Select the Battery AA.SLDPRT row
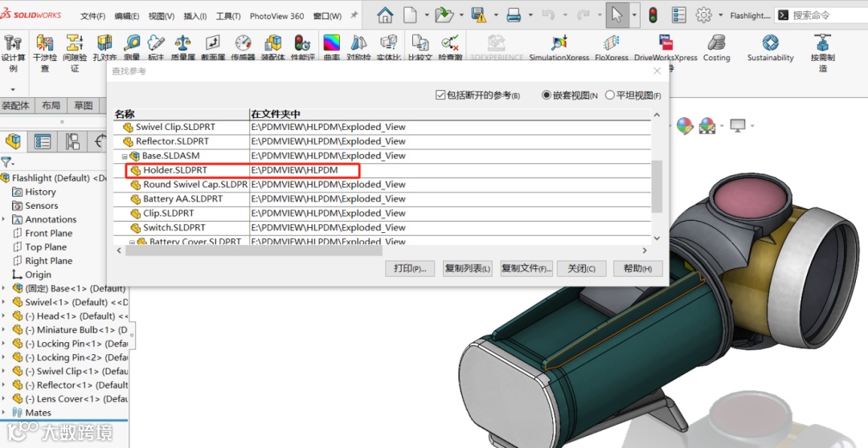Image resolution: width=868 pixels, height=448 pixels. (382, 199)
